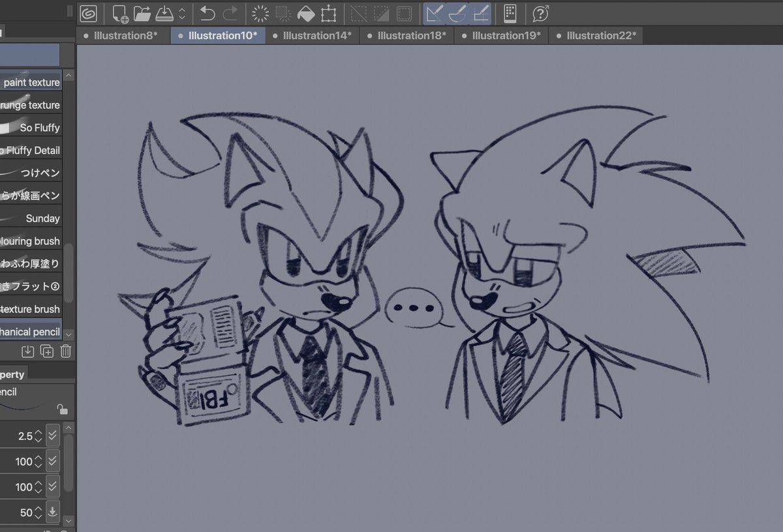The width and height of the screenshot is (783, 532).
Task: Select the colouring brush
Action: (31, 241)
